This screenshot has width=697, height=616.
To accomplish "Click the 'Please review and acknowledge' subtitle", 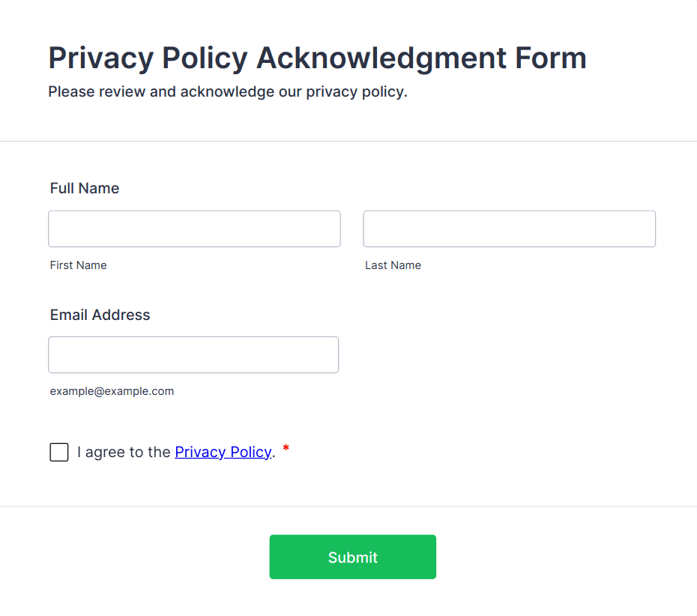I will point(228,92).
